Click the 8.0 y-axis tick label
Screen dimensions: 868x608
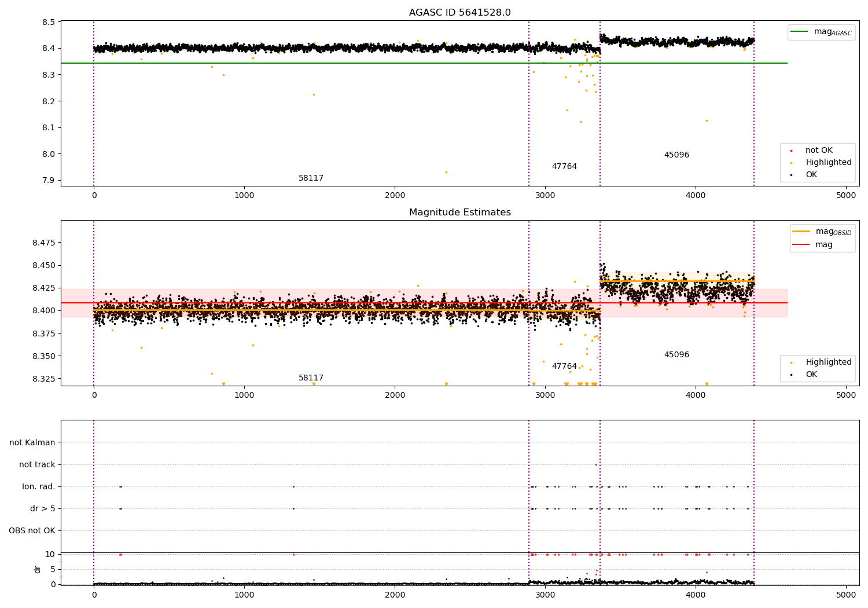[x=49, y=154]
